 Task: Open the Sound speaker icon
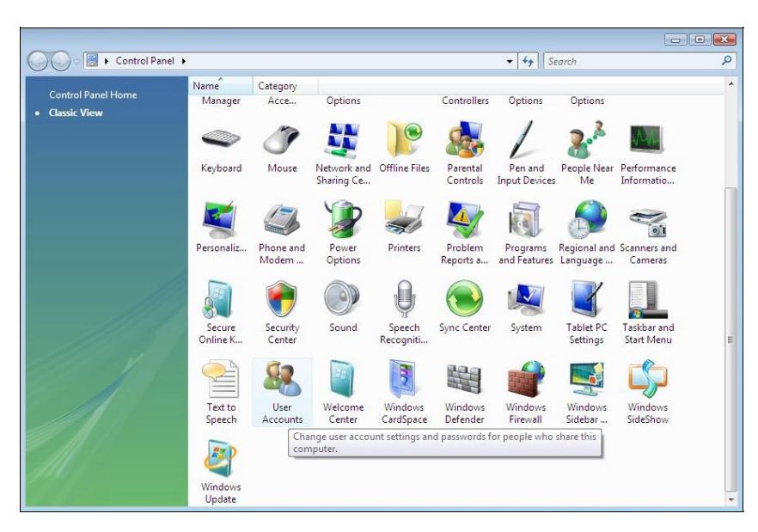click(x=343, y=307)
